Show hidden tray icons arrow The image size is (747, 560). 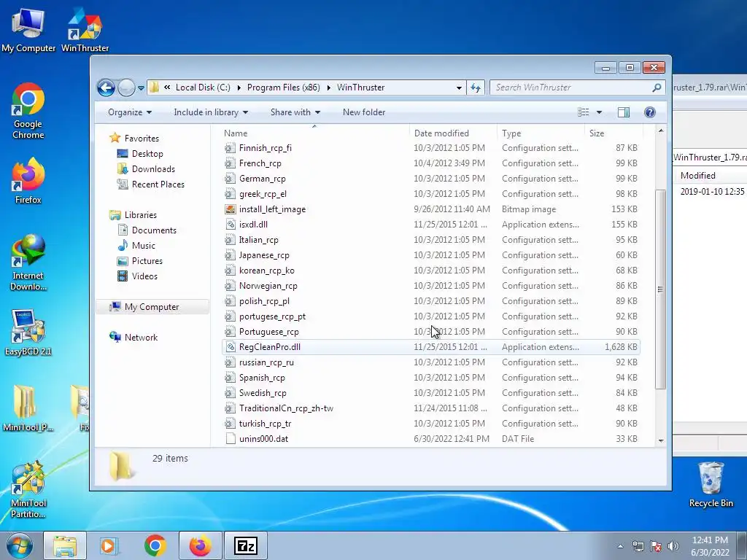(x=620, y=546)
